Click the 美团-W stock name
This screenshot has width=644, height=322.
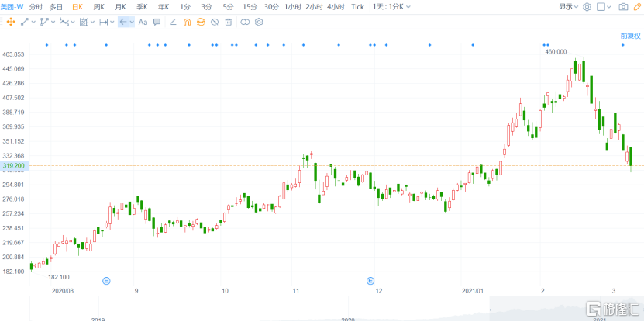click(12, 7)
